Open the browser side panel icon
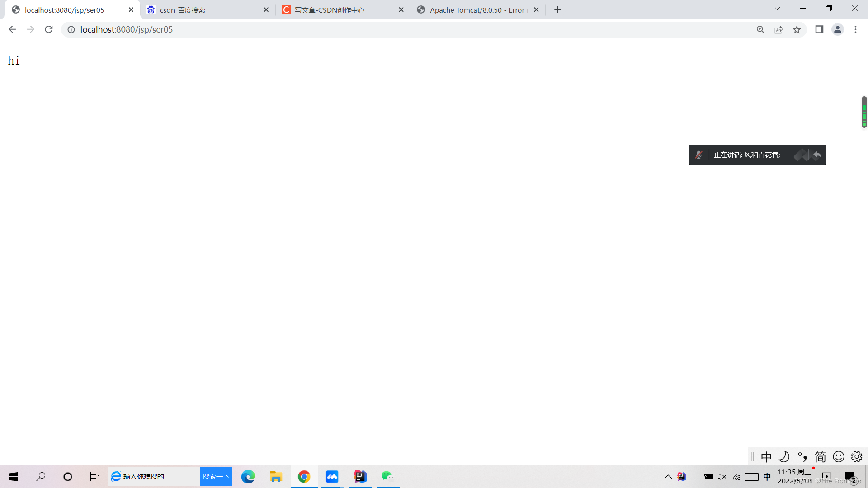Screen dimensions: 868x488 coord(819,29)
